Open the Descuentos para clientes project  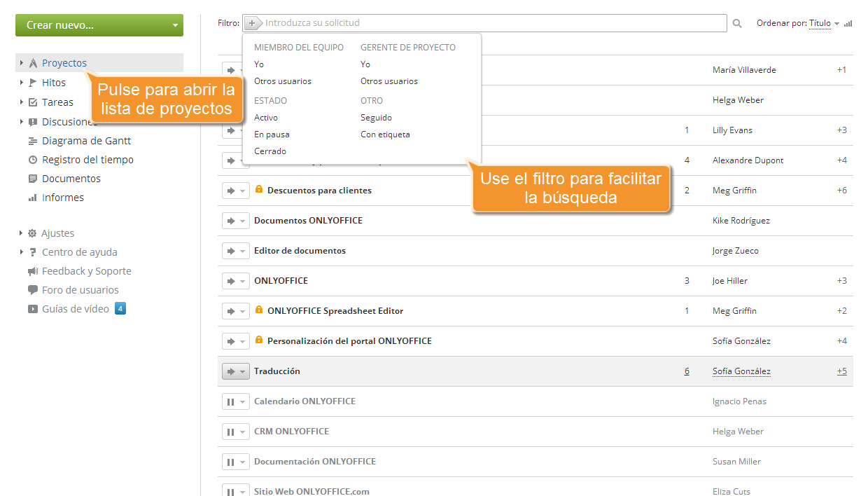(x=319, y=191)
